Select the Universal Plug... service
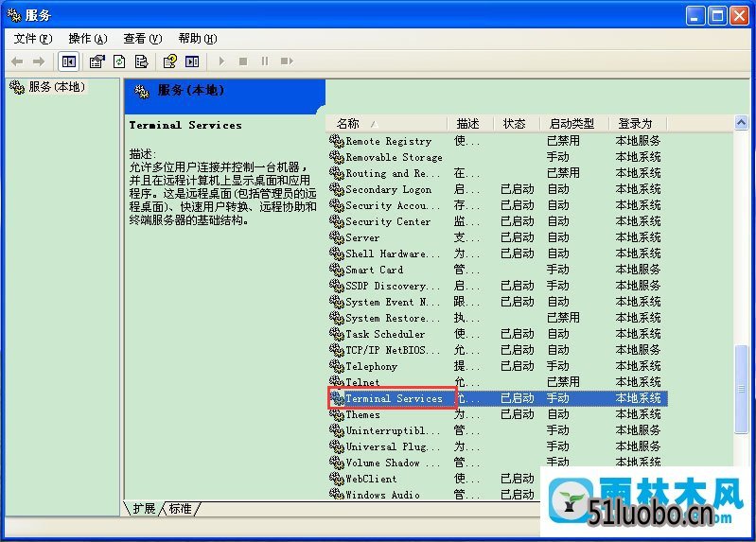 tap(392, 446)
